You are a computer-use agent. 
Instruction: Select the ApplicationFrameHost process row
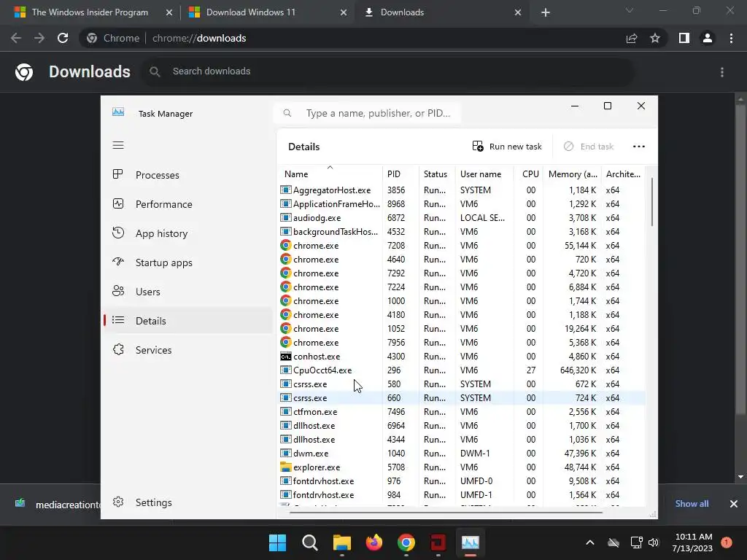[462, 204]
